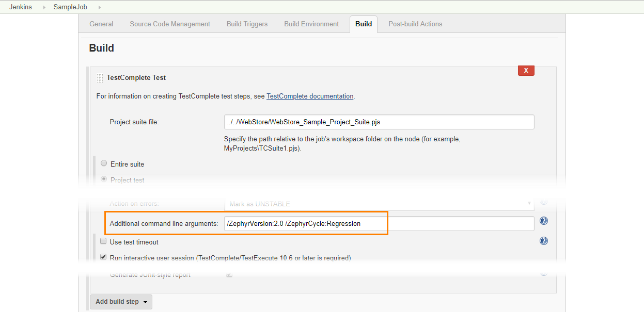Open help for Additional command line arguments
This screenshot has height=312, width=644.
tap(543, 221)
